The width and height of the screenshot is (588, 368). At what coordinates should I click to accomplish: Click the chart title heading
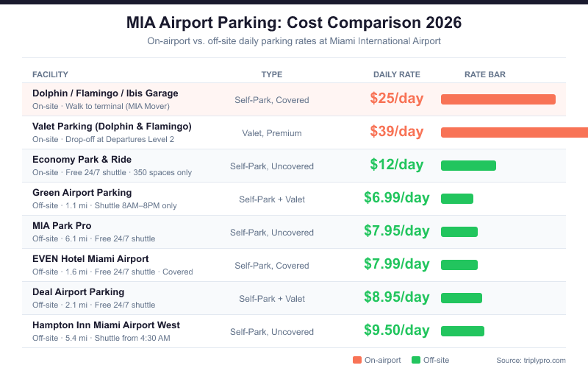point(294,23)
